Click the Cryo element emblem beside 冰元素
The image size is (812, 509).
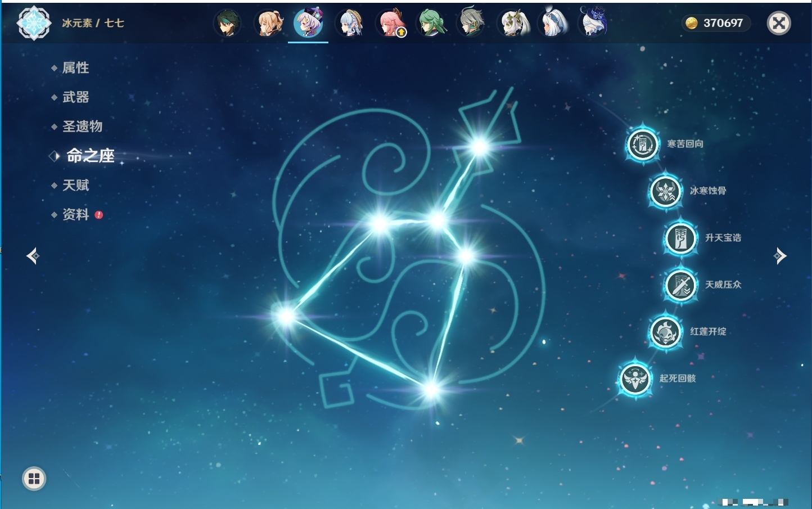point(34,23)
